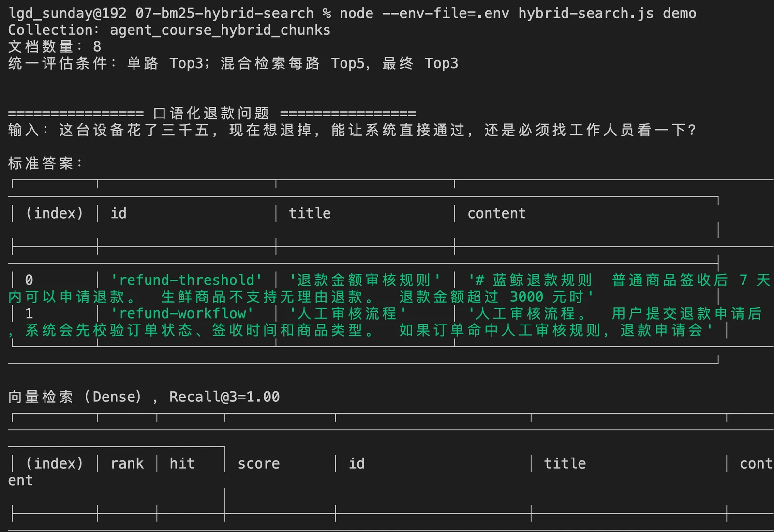Click the '--env-file=.env' argument
This screenshot has width=774, height=532.
[x=446, y=13]
